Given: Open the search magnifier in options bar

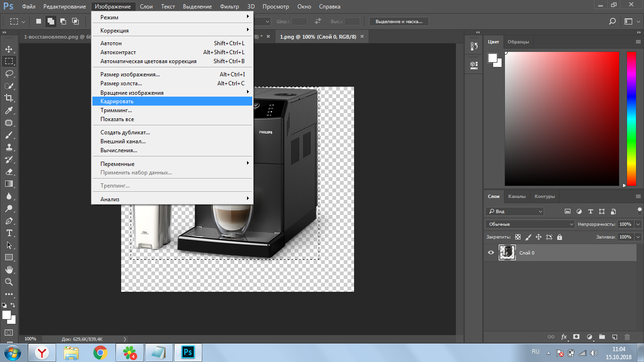Looking at the screenshot, I should click(612, 21).
